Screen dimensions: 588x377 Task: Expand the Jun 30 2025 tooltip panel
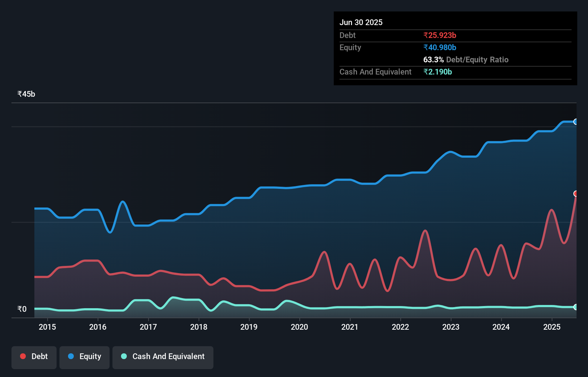pos(361,22)
